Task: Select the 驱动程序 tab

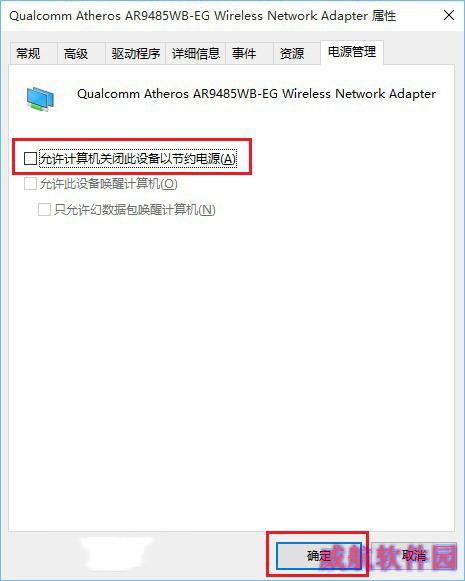Action: (x=136, y=54)
